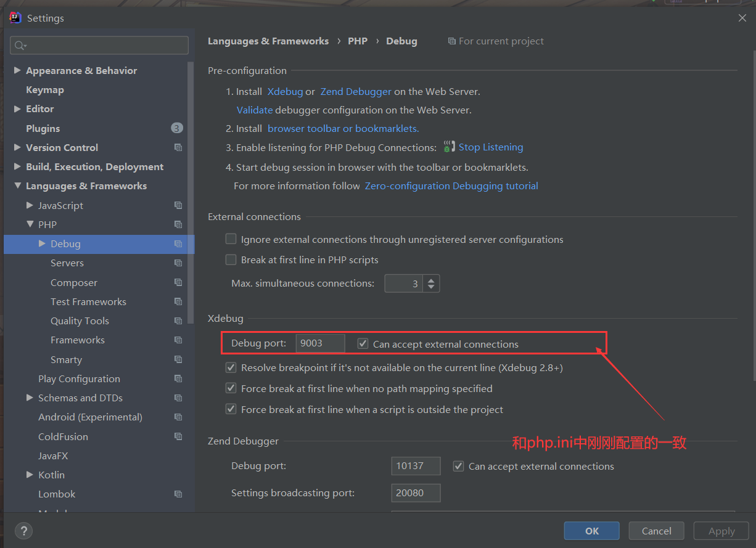The width and height of the screenshot is (756, 548).
Task: Click project-level icon beside JavaScript
Action: point(178,205)
